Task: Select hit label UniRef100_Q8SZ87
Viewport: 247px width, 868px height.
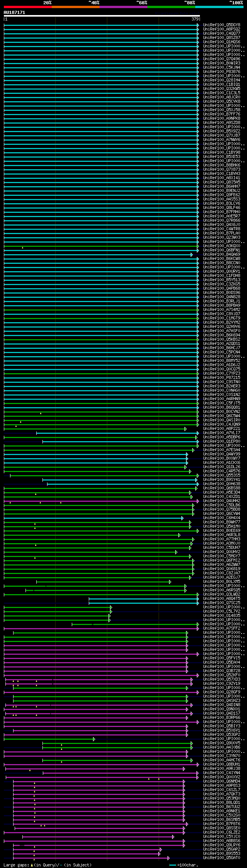Action: [222, 38]
